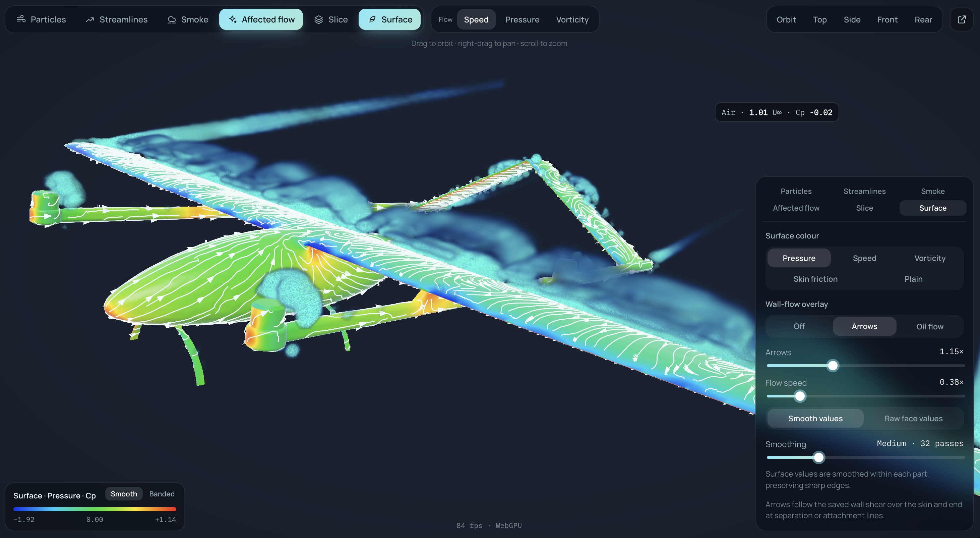Set flow field to Vorticity in top bar

(572, 19)
